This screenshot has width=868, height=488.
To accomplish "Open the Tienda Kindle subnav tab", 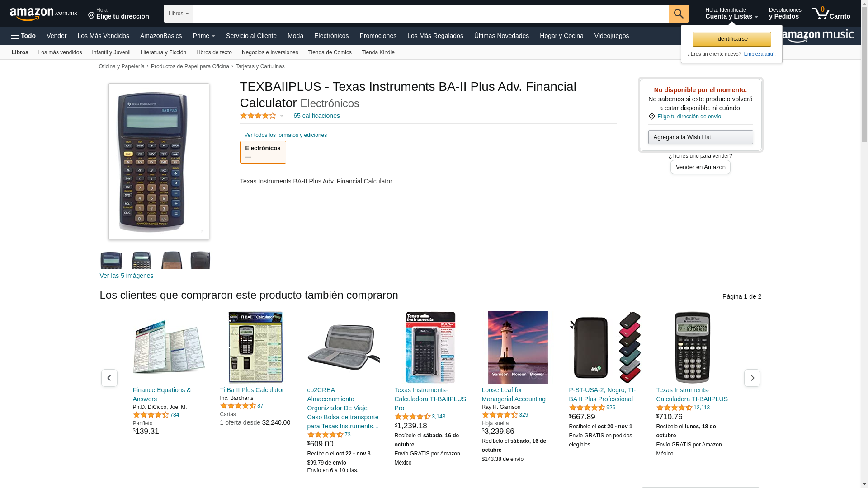I will pos(377,52).
